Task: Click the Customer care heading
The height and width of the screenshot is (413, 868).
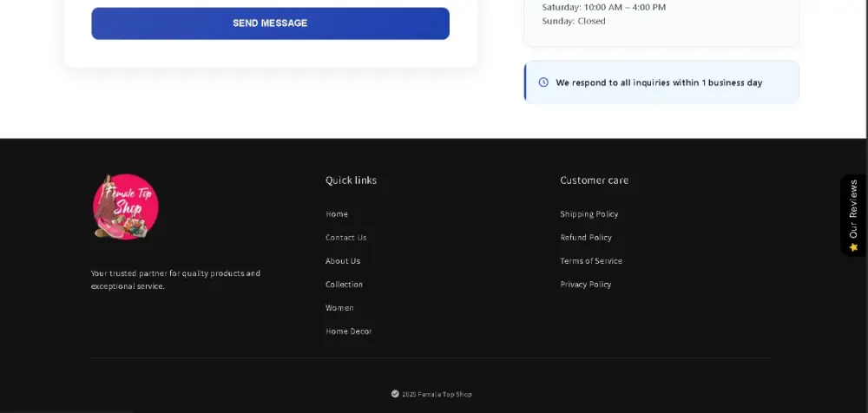Action: click(595, 180)
